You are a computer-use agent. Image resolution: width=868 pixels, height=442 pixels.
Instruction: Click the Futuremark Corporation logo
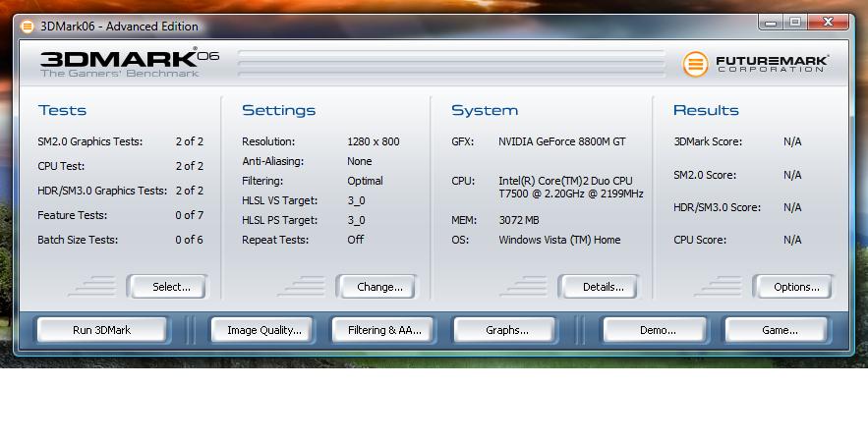[756, 64]
